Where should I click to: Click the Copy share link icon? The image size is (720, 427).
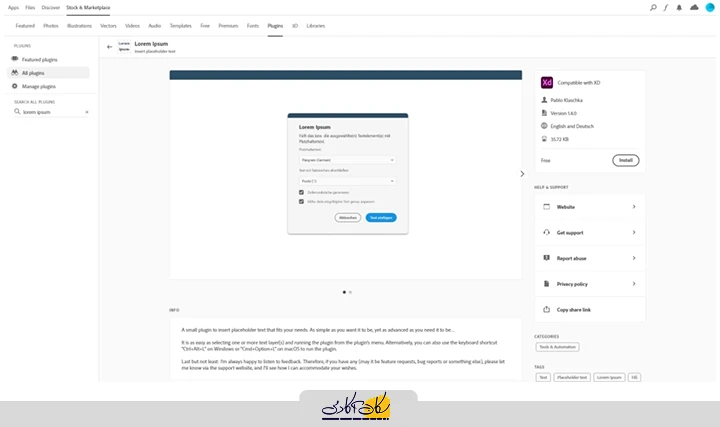coord(546,310)
